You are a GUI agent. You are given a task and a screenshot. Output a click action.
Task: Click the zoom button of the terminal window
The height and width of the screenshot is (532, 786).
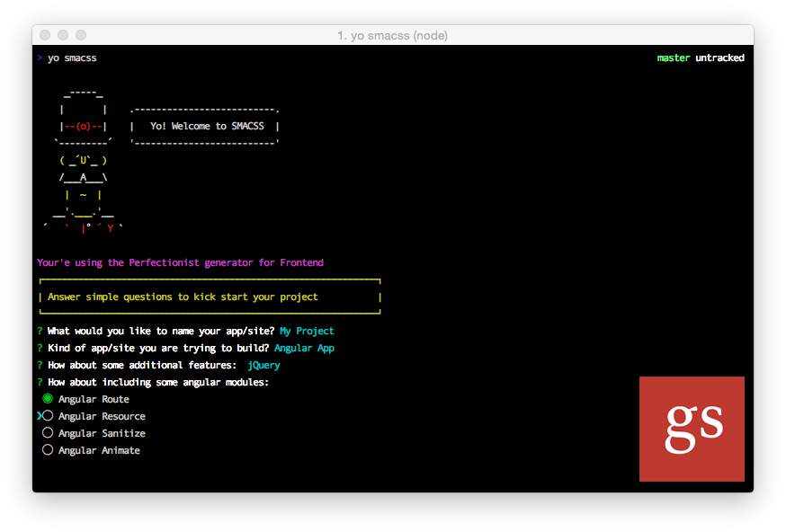81,35
